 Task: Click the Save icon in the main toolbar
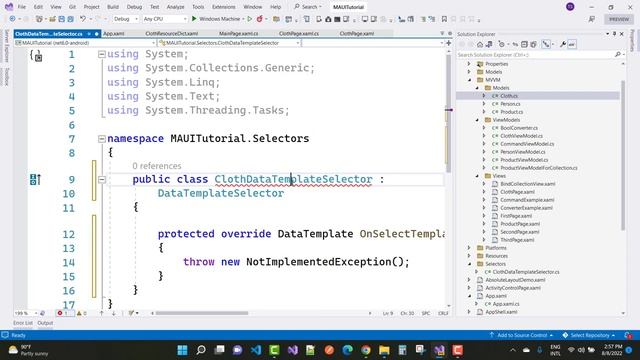click(x=61, y=19)
